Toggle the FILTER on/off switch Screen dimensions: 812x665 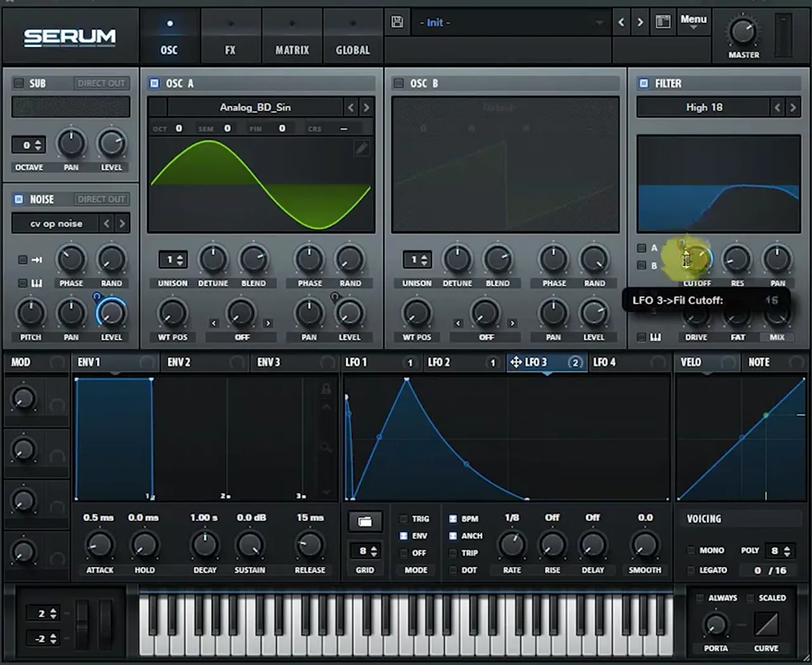644,83
